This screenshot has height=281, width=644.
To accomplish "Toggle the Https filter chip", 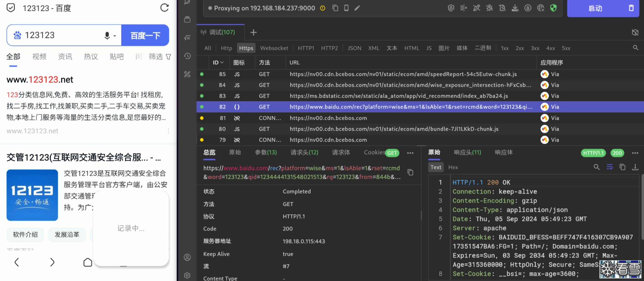I will (x=246, y=48).
